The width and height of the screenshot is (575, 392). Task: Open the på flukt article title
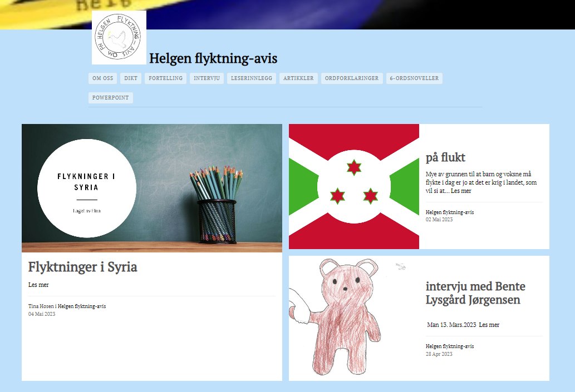point(445,157)
